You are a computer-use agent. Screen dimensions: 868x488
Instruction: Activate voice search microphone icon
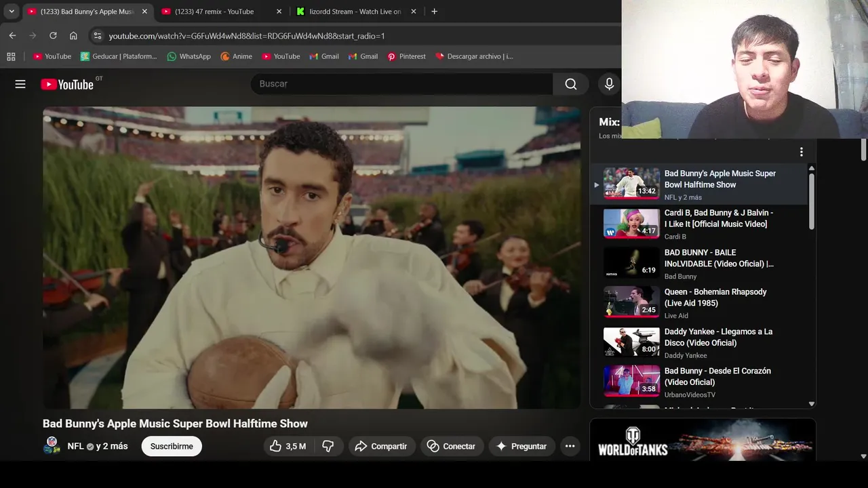tap(609, 84)
